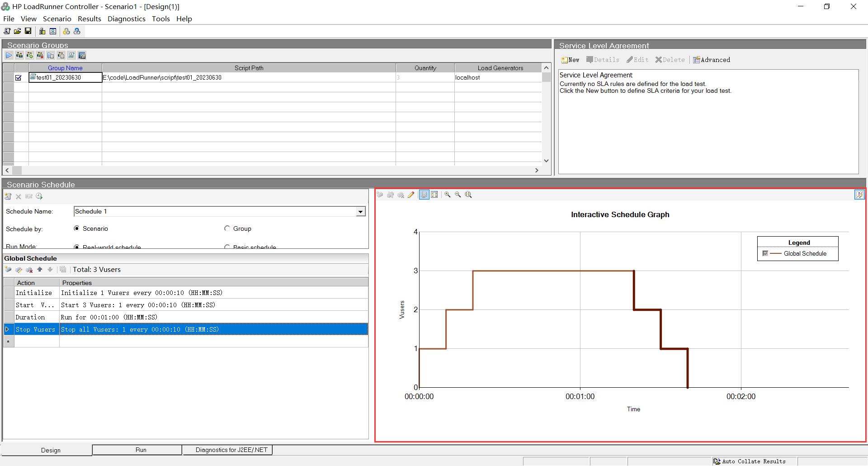Screen dimensions: 868x466
Task: Select the Stop Vusers action row
Action: point(186,329)
